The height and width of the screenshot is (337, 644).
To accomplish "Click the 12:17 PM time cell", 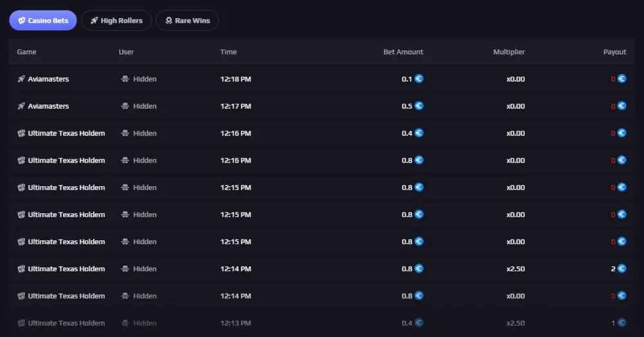I will point(236,106).
